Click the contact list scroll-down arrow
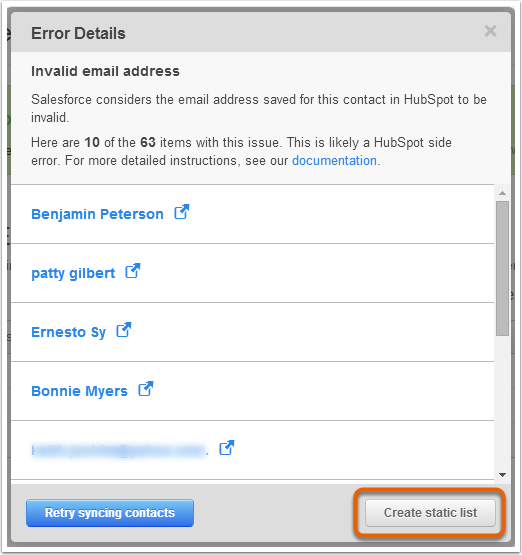Image resolution: width=522 pixels, height=555 pixels. point(502,475)
